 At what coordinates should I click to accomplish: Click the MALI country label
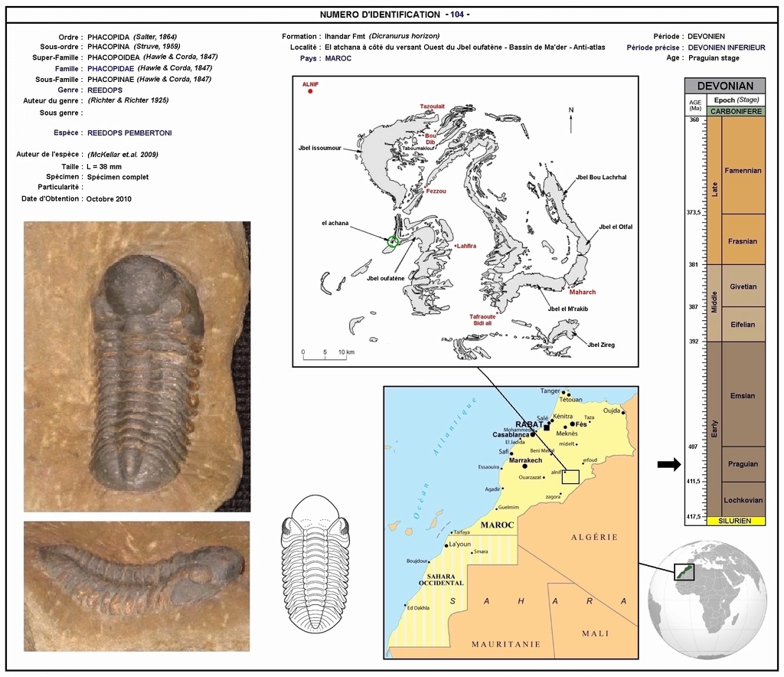click(596, 633)
